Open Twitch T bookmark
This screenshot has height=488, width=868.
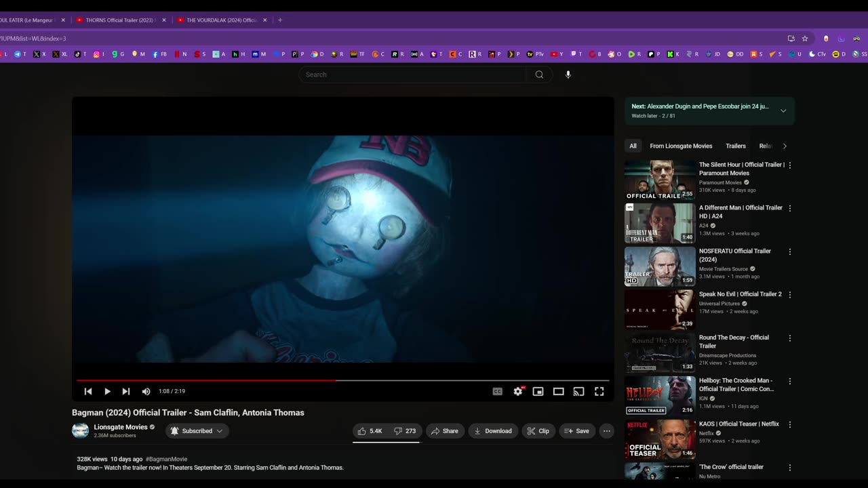point(576,54)
